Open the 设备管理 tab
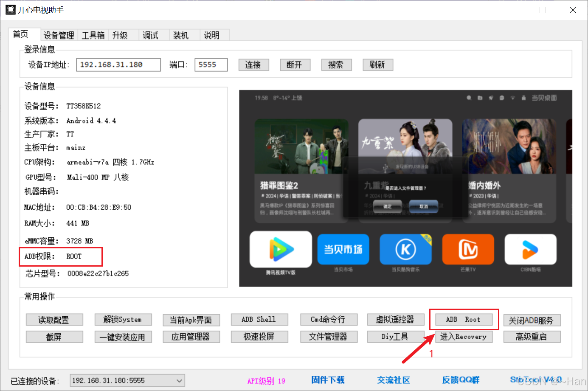This screenshot has height=391, width=588. (x=59, y=35)
